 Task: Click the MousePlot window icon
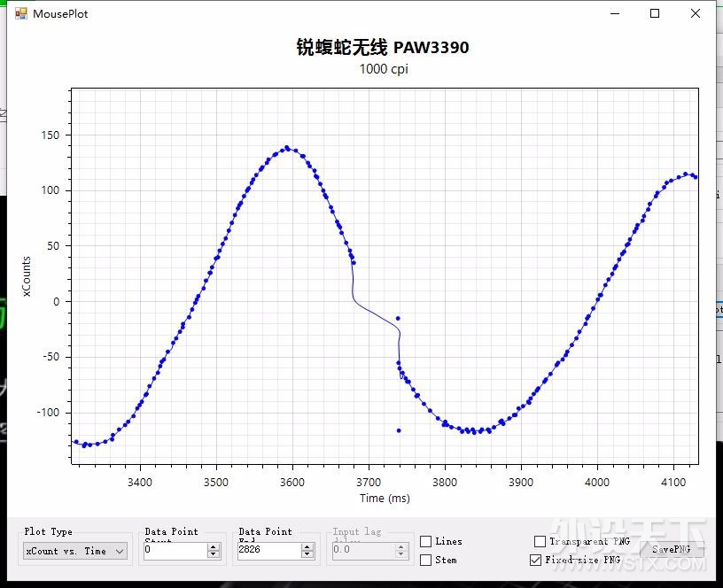click(21, 14)
